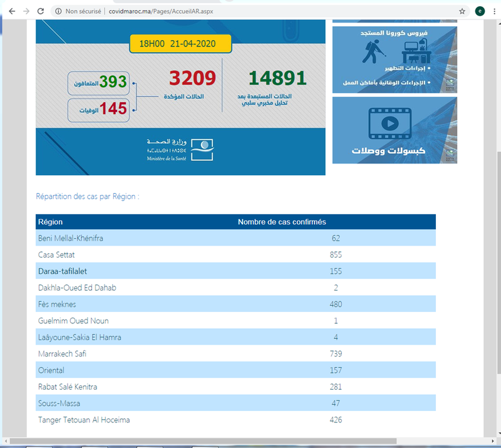The image size is (501, 448).
Task: Select the Marrakech Safi region row
Action: click(x=235, y=354)
